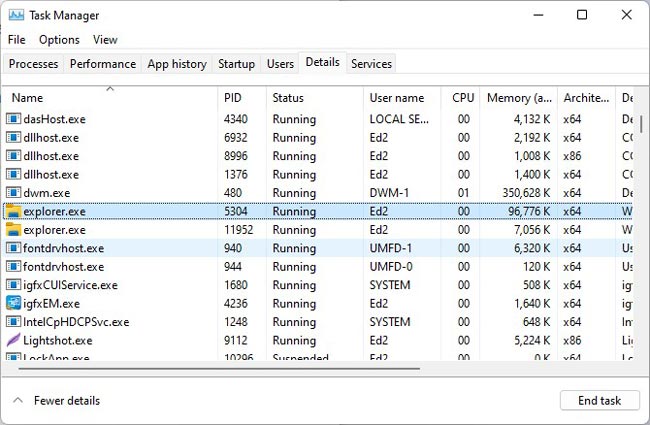
Task: Select the Lightshot.exe process name
Action: [x=58, y=340]
